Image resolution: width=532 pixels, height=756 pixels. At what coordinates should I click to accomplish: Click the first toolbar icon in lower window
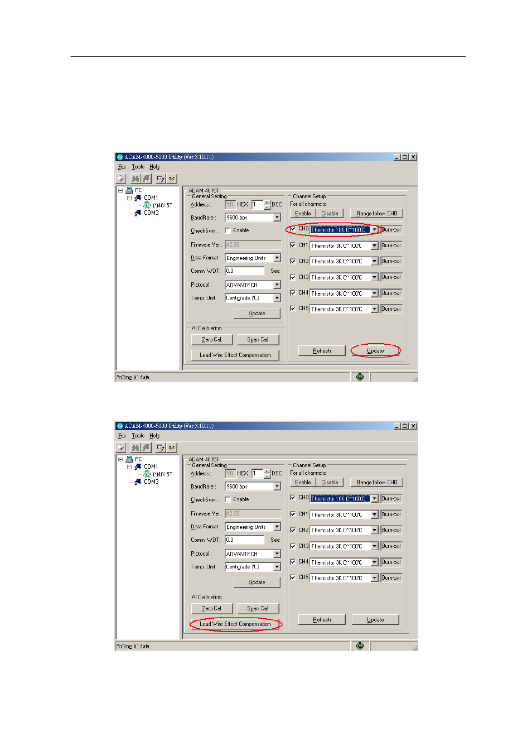click(x=120, y=448)
